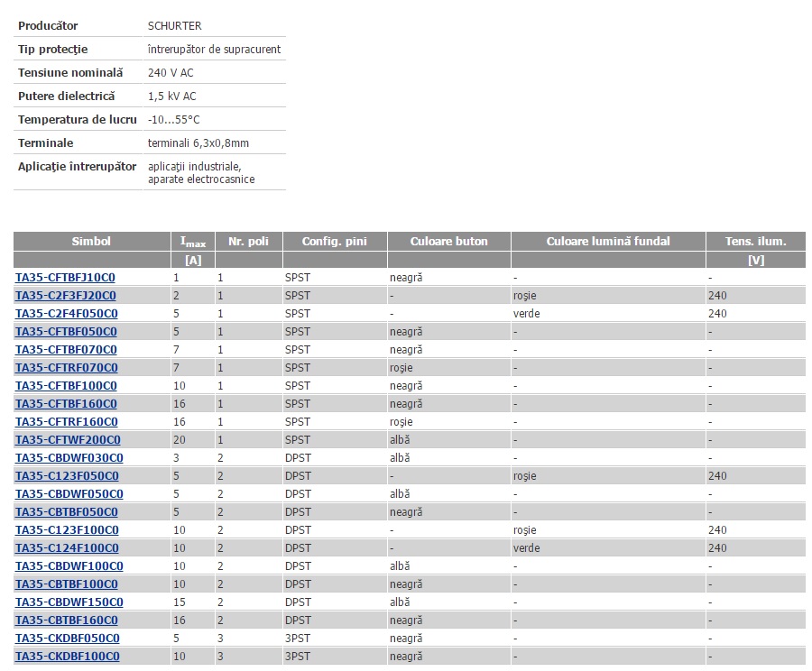Open the TA35-CFTBF100C0 product link
The height and width of the screenshot is (671, 812).
[66, 386]
